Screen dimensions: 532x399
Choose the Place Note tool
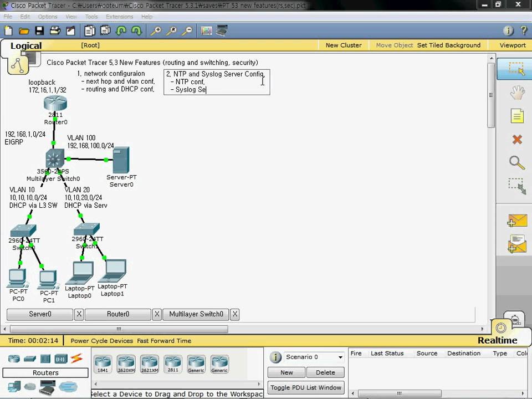[517, 116]
